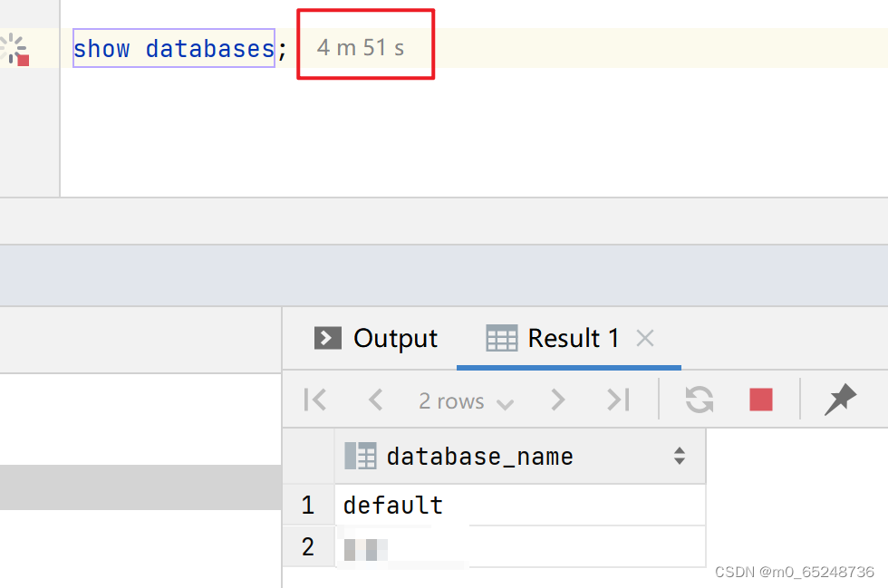Jump to last page of results
Screen dimensions: 888x588
(x=618, y=400)
